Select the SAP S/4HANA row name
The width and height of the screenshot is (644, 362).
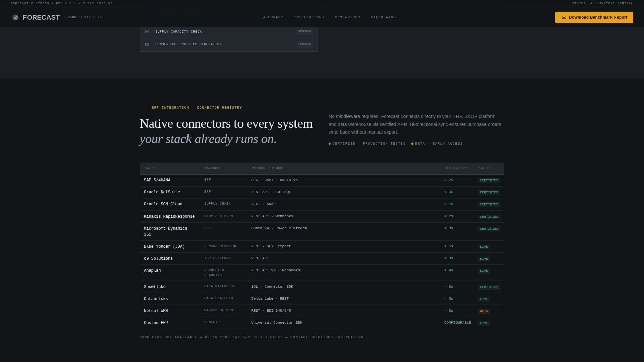[157, 180]
